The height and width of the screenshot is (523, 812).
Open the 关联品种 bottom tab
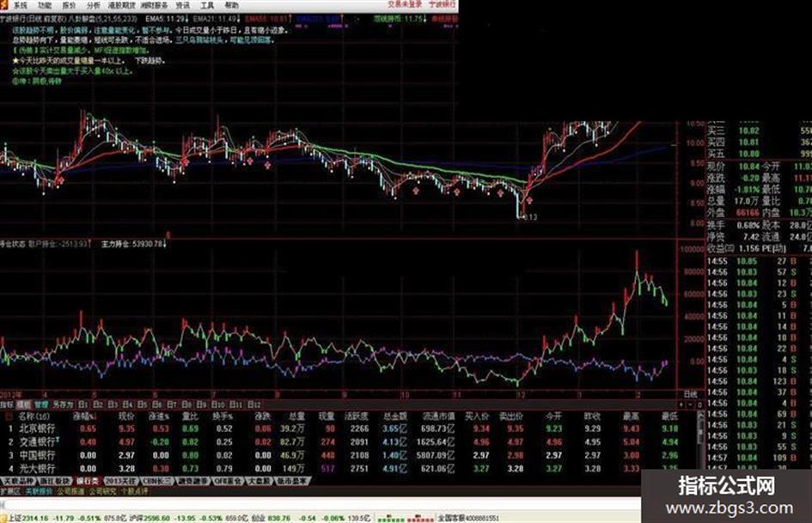coord(18,481)
